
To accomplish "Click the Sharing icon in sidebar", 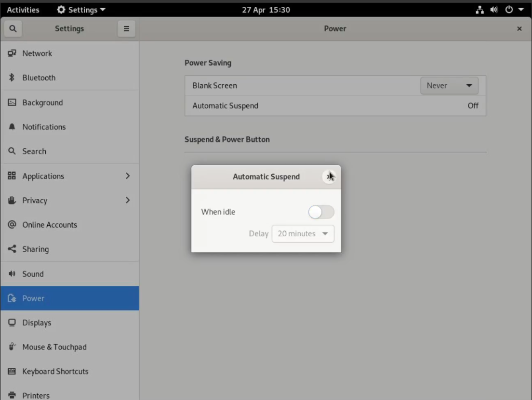I will [12, 249].
